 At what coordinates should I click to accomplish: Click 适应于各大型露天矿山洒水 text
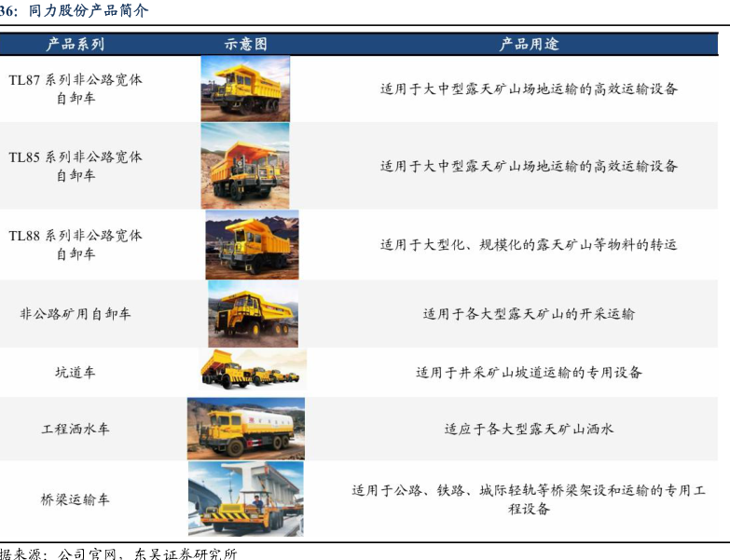coord(529,429)
